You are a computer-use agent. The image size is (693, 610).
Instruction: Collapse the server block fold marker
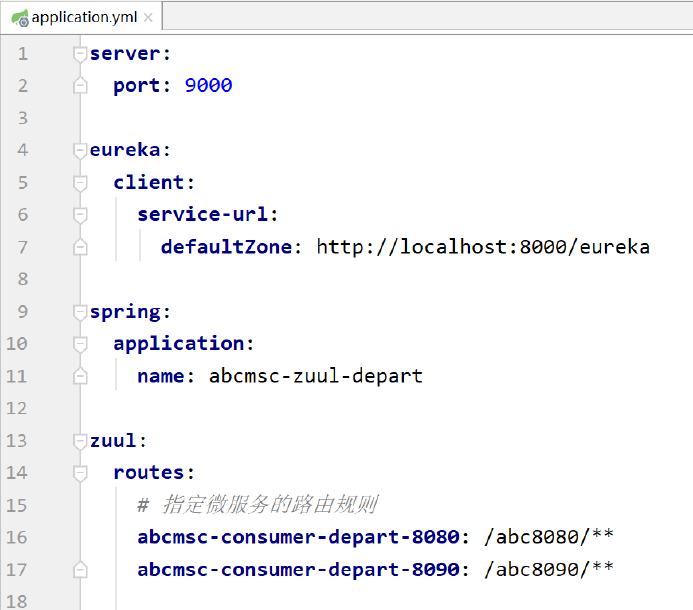pos(80,54)
